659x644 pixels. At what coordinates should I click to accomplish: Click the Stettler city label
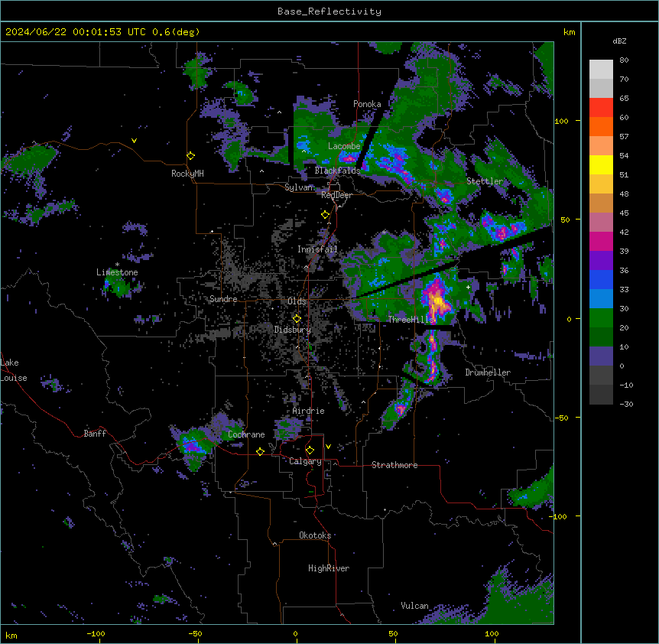pyautogui.click(x=485, y=181)
